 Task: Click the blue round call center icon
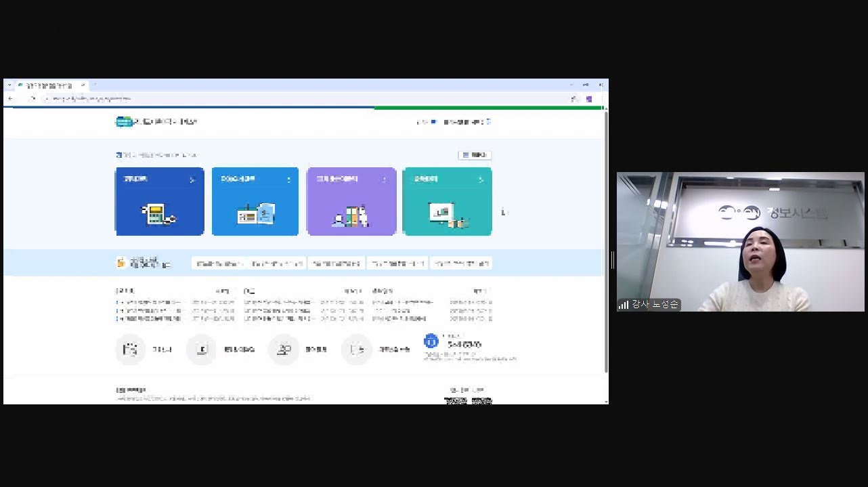(x=431, y=341)
